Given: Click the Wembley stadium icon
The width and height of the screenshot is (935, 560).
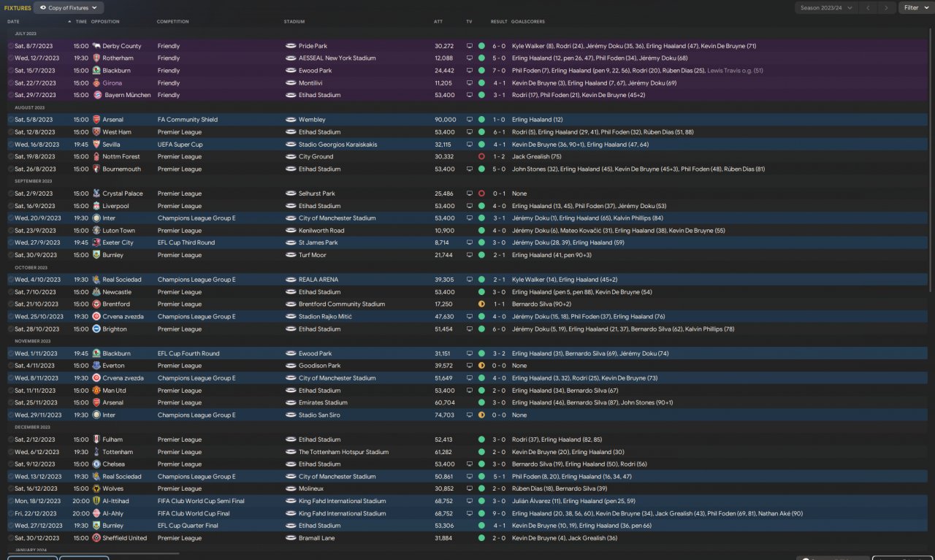Looking at the screenshot, I should click(291, 120).
